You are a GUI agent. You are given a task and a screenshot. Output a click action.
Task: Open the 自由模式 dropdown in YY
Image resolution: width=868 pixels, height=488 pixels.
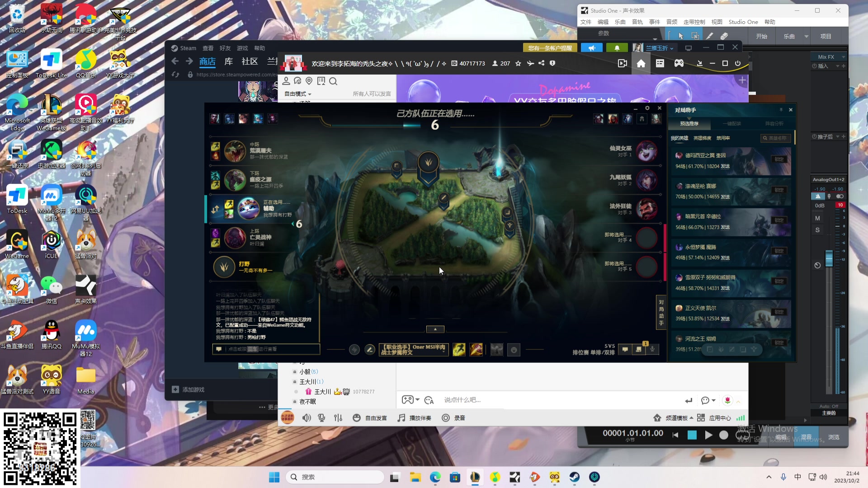pos(298,94)
